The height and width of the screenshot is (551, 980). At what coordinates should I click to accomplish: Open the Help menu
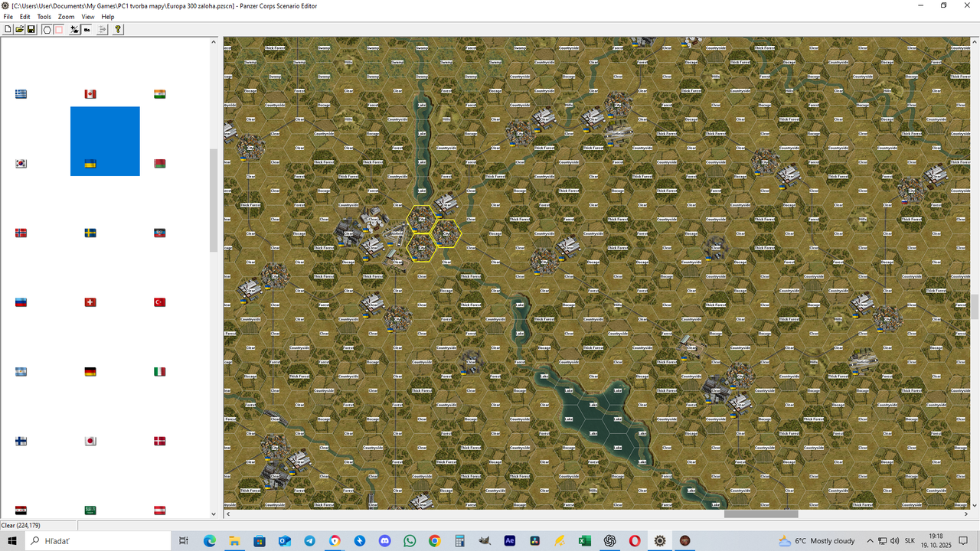[x=108, y=16]
